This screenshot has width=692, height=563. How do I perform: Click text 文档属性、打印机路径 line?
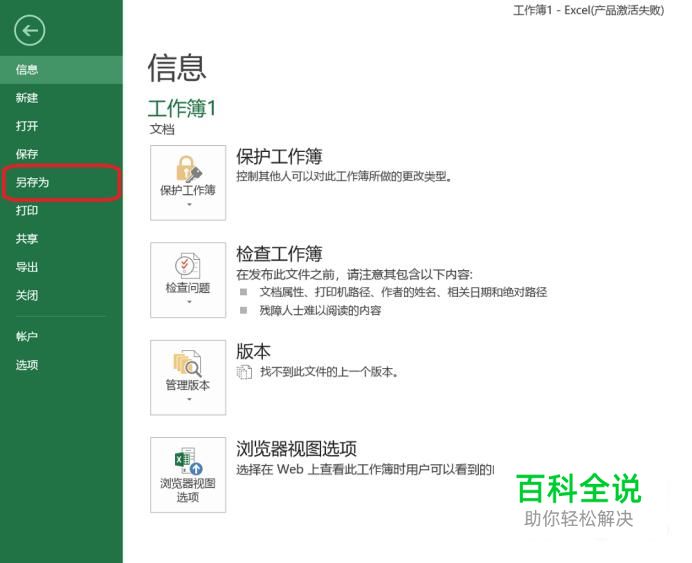[403, 292]
